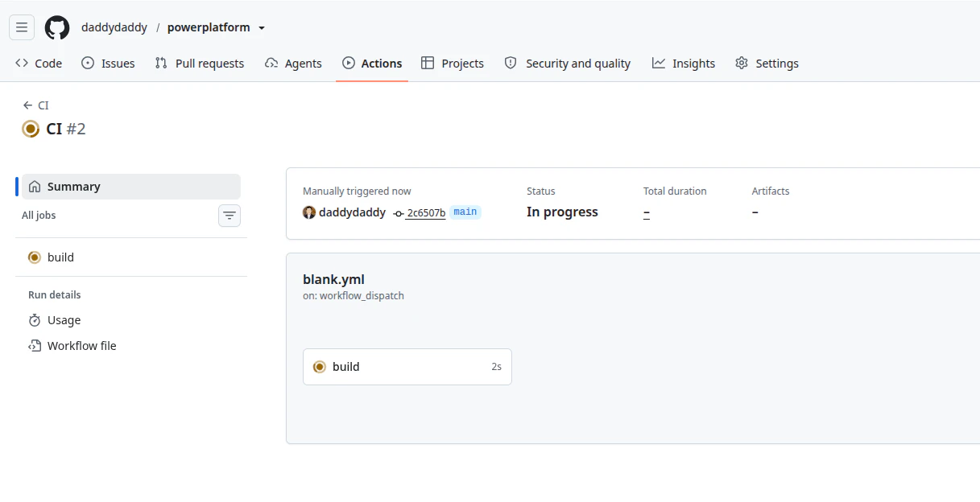Open the hamburger navigation menu
Viewport: 980px width, 502px height.
pos(22,27)
